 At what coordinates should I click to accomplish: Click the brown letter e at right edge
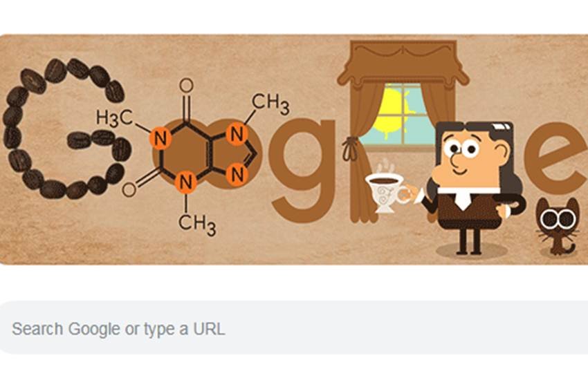(x=556, y=158)
